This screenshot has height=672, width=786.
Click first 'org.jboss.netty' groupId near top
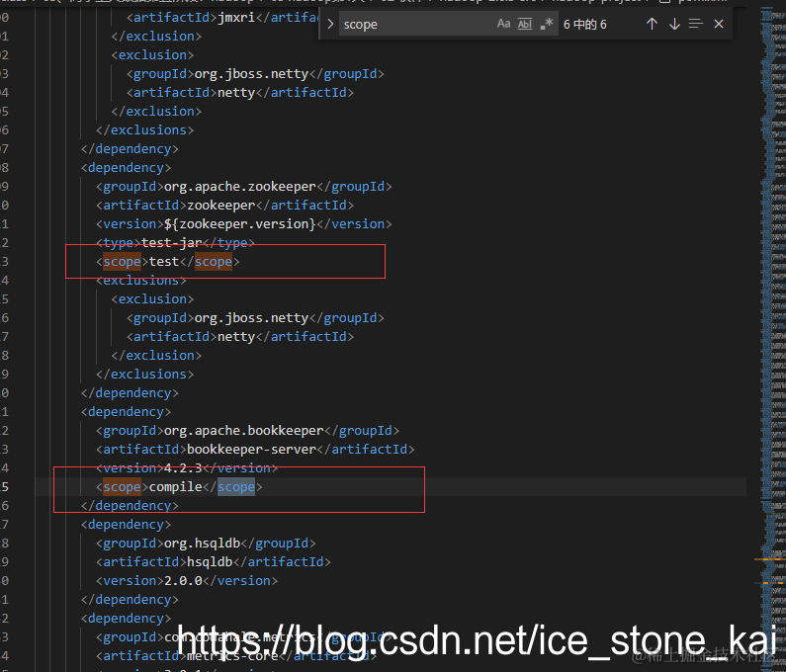[252, 74]
